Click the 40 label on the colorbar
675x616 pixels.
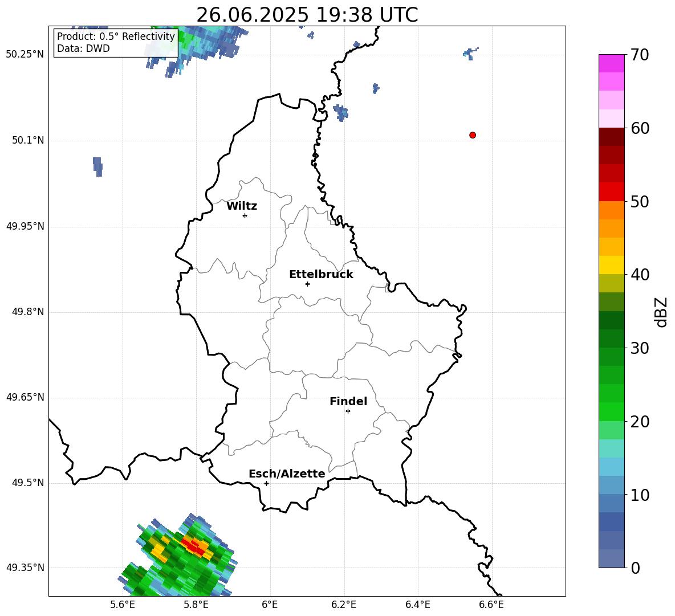click(640, 275)
